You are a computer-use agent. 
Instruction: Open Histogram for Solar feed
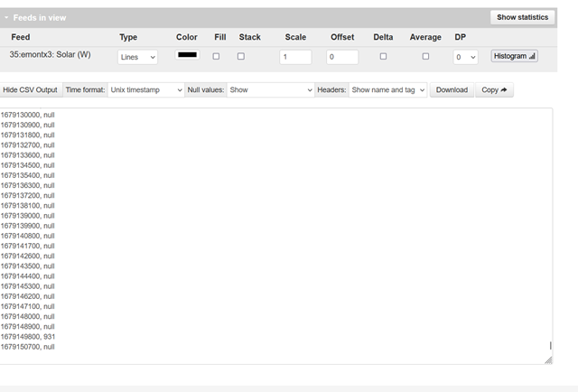click(514, 56)
